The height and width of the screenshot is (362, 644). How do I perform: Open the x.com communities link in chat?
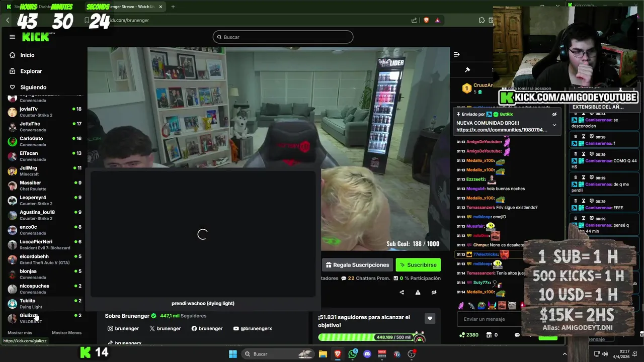pyautogui.click(x=502, y=130)
